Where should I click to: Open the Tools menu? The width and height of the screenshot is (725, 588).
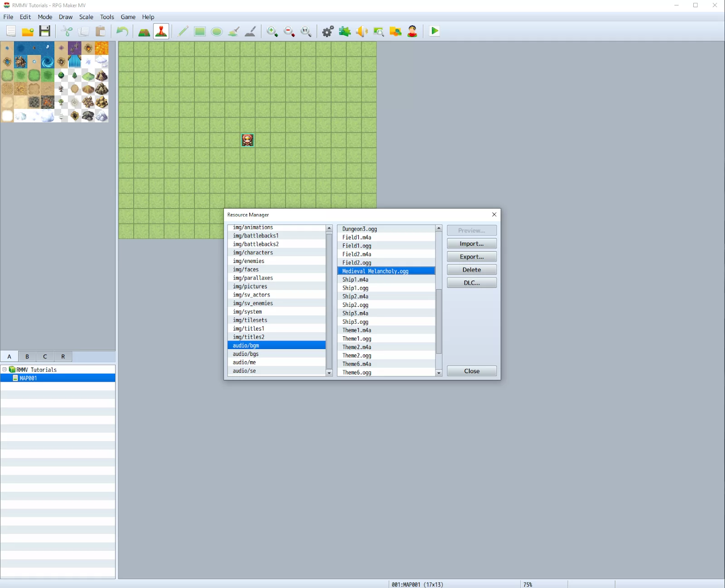click(107, 17)
